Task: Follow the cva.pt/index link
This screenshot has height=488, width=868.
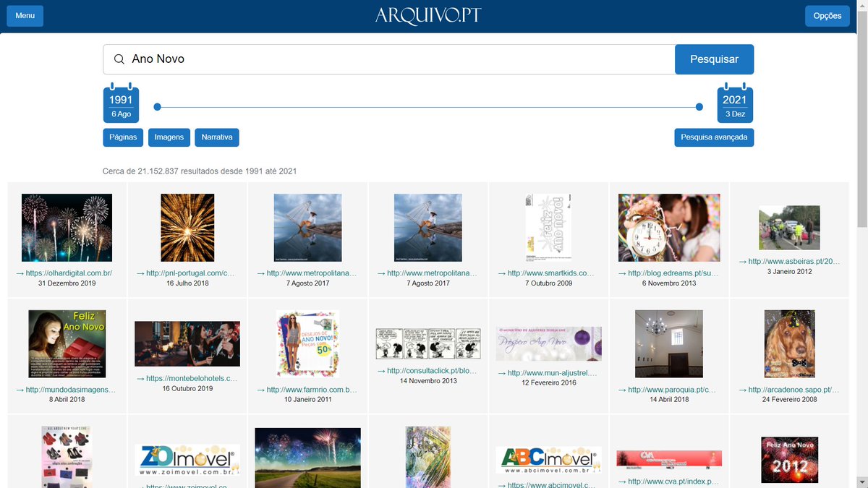Action: click(669, 481)
